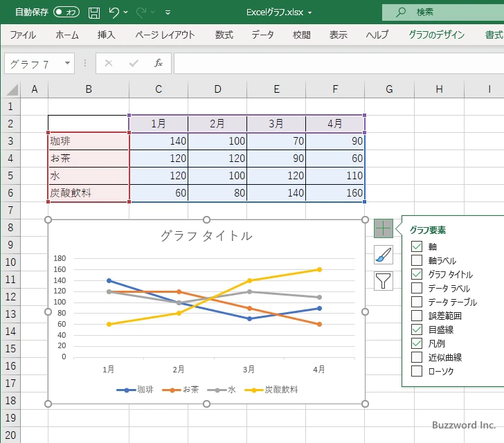Click the 1月 header cell
The width and height of the screenshot is (504, 443).
click(x=159, y=123)
